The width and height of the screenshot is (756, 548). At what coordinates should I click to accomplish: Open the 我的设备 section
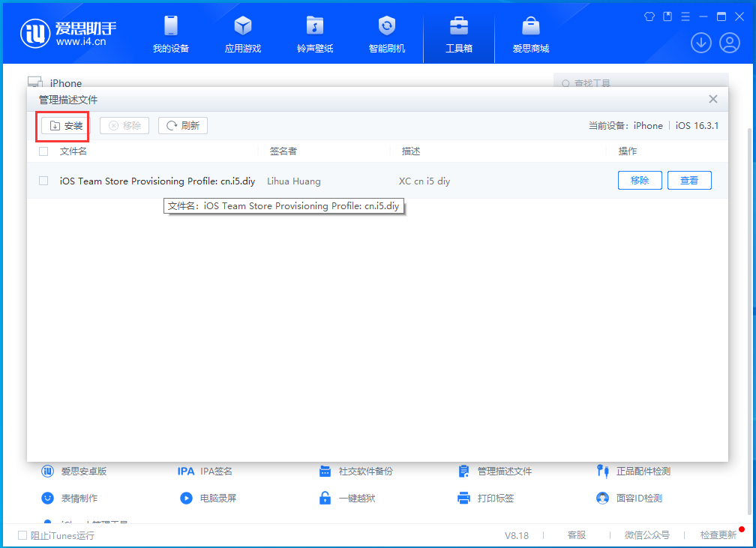[170, 34]
